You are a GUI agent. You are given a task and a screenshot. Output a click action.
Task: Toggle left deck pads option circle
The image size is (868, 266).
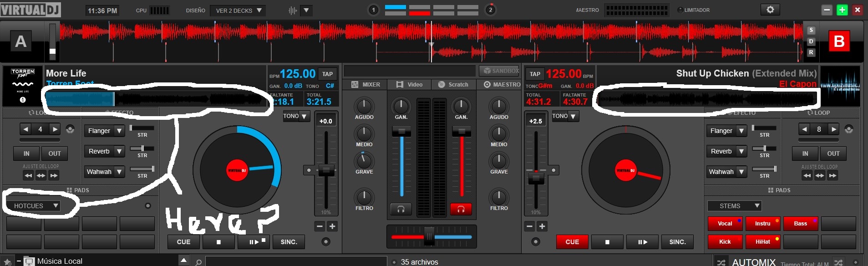148,206
